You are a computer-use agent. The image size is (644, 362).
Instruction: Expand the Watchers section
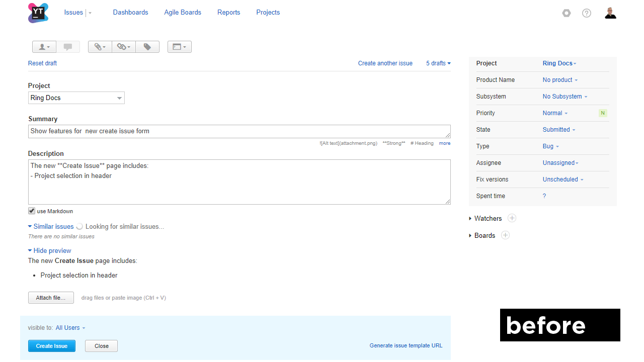(x=485, y=219)
